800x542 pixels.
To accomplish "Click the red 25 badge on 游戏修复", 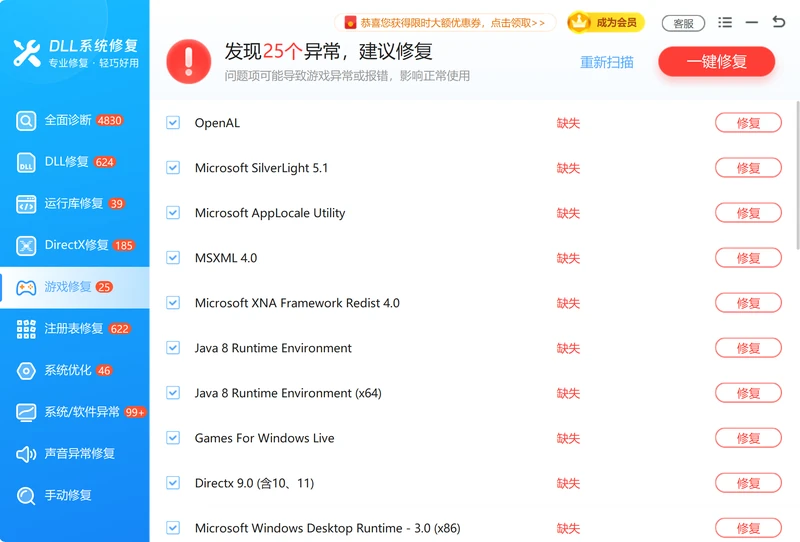I will [x=104, y=287].
